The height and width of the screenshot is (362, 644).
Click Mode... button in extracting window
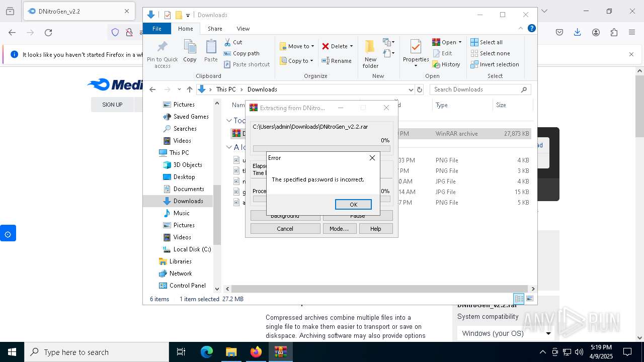339,228
